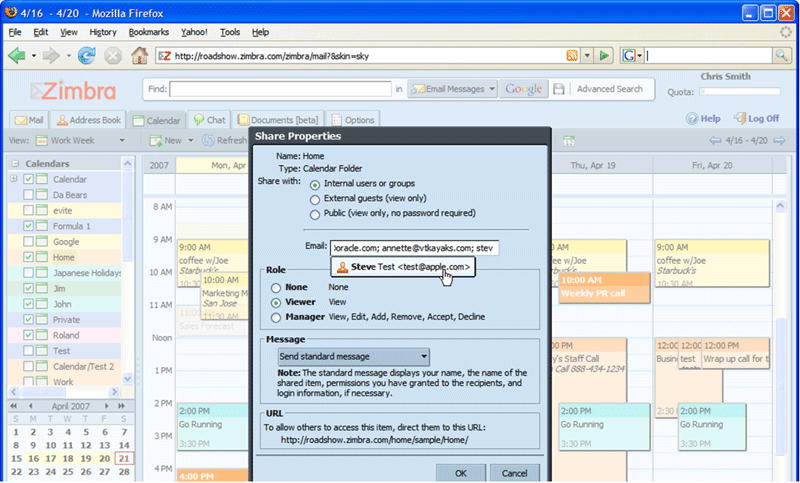Click the Firefox forward arrow button
This screenshot has width=800, height=483.
(51, 56)
